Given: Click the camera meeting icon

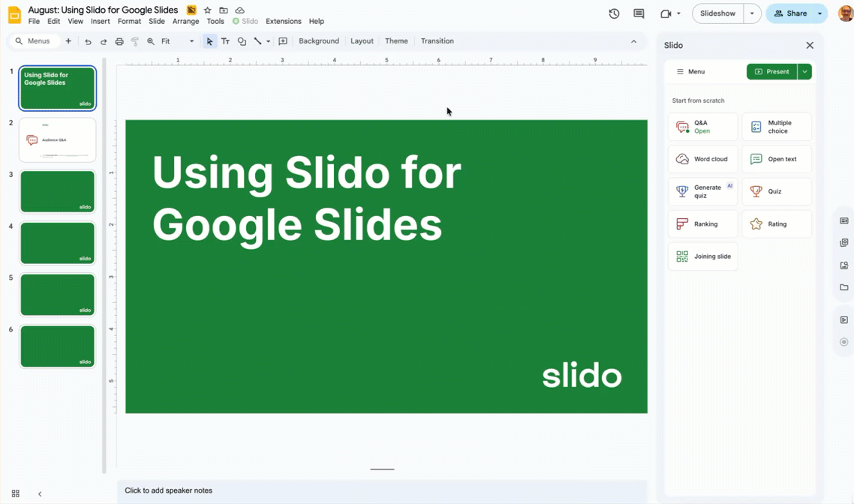Looking at the screenshot, I should [x=666, y=13].
